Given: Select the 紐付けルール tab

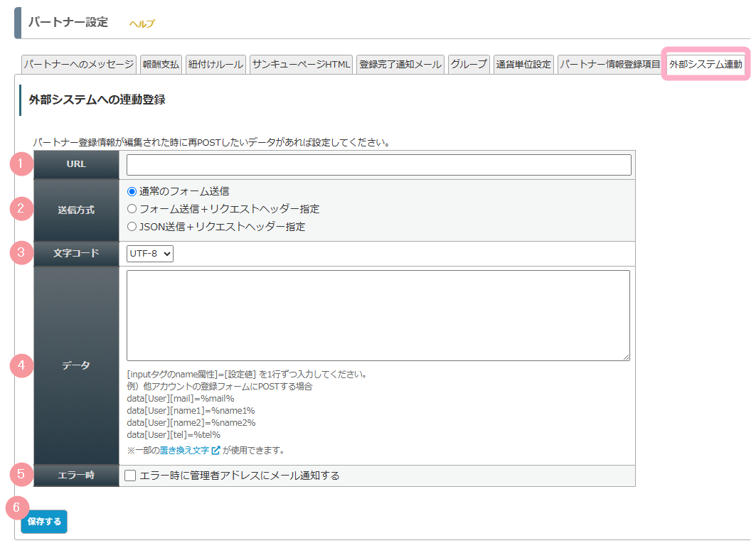Looking at the screenshot, I should [216, 65].
